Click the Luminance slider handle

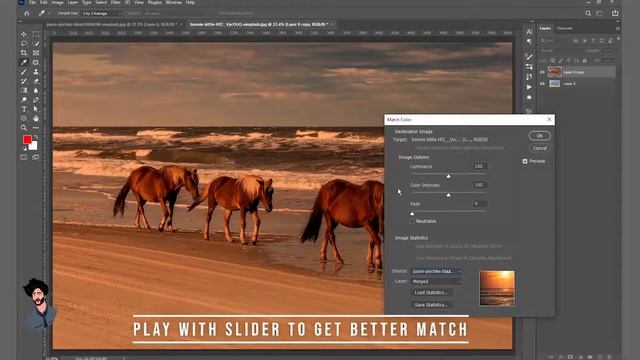point(449,176)
